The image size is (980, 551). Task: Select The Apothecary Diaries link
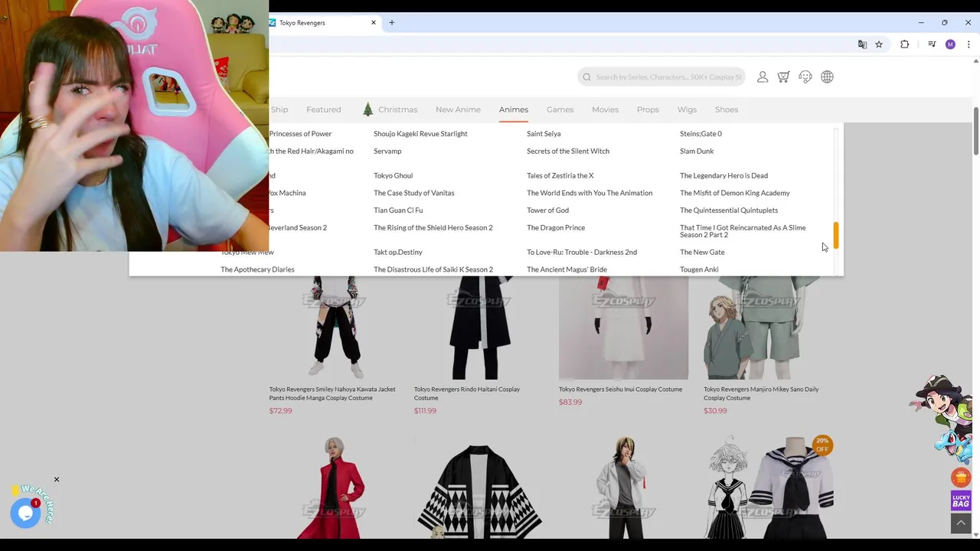click(257, 269)
